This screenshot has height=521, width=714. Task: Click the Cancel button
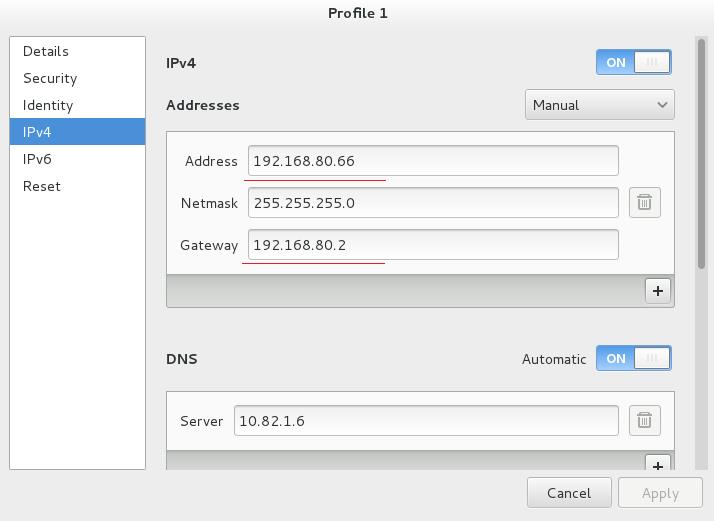(569, 493)
